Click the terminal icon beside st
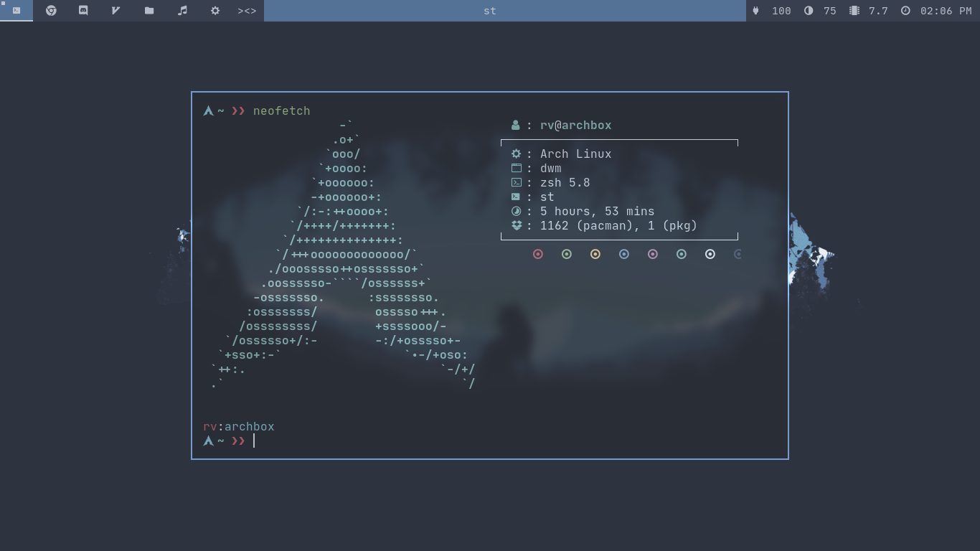This screenshot has height=551, width=980. tap(516, 197)
